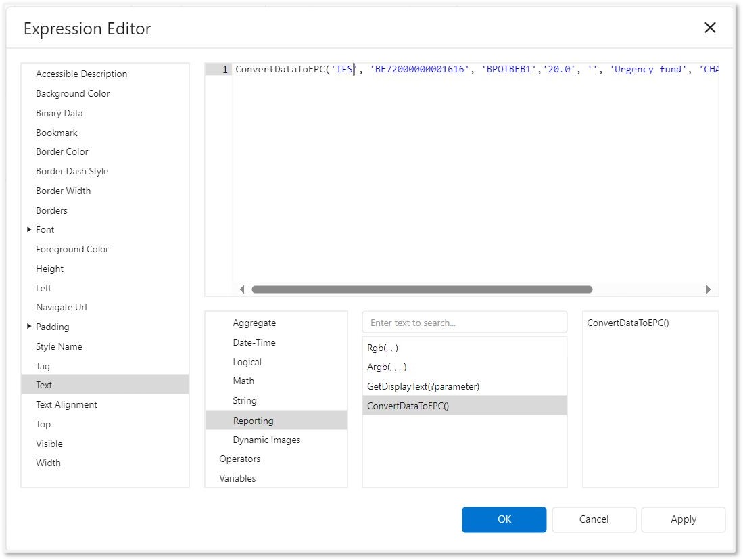The height and width of the screenshot is (560, 743).
Task: Click the scroll left arrow in editor
Action: click(x=242, y=289)
